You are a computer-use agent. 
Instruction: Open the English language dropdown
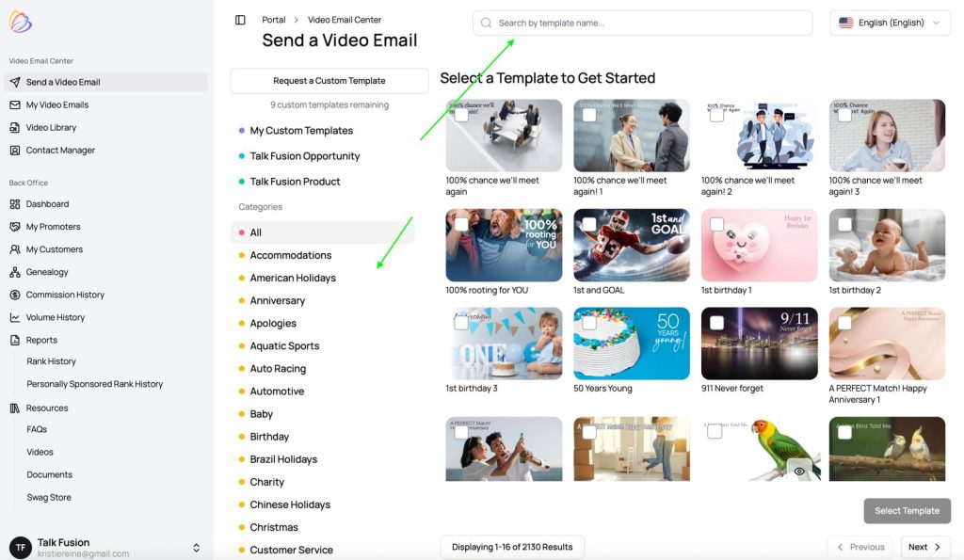pos(890,23)
